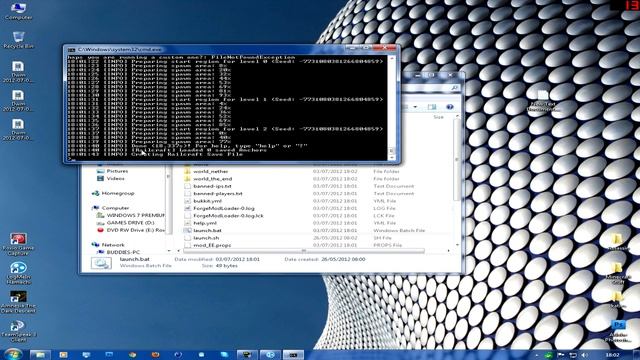The image size is (640, 360).
Task: Toggle the Explorer preview pane icon
Action: pyautogui.click(x=431, y=107)
